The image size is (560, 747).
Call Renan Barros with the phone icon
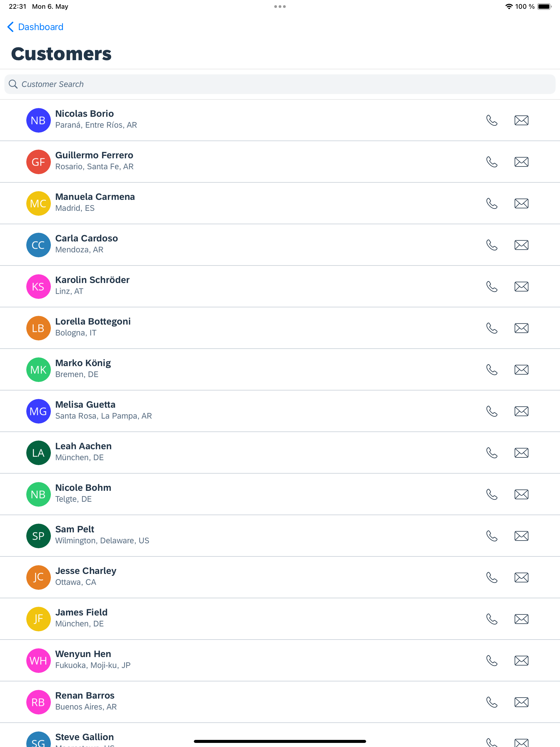(x=492, y=702)
